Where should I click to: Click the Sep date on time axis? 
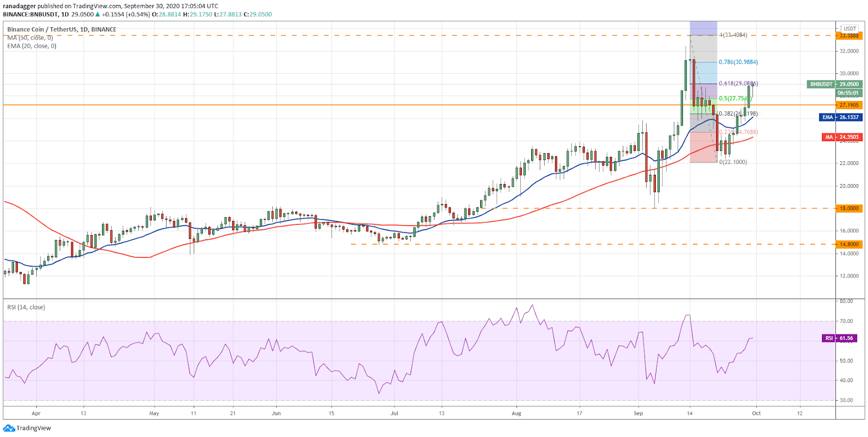[639, 413]
